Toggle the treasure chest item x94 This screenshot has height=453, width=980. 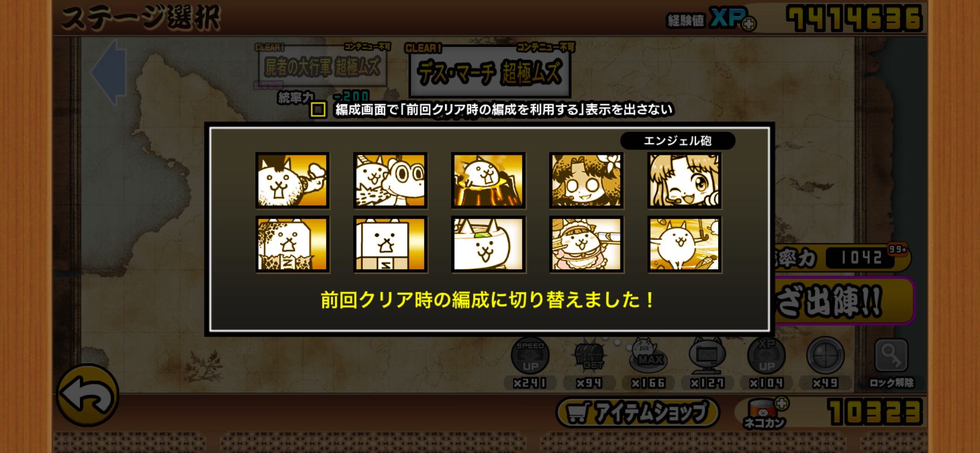tap(589, 363)
